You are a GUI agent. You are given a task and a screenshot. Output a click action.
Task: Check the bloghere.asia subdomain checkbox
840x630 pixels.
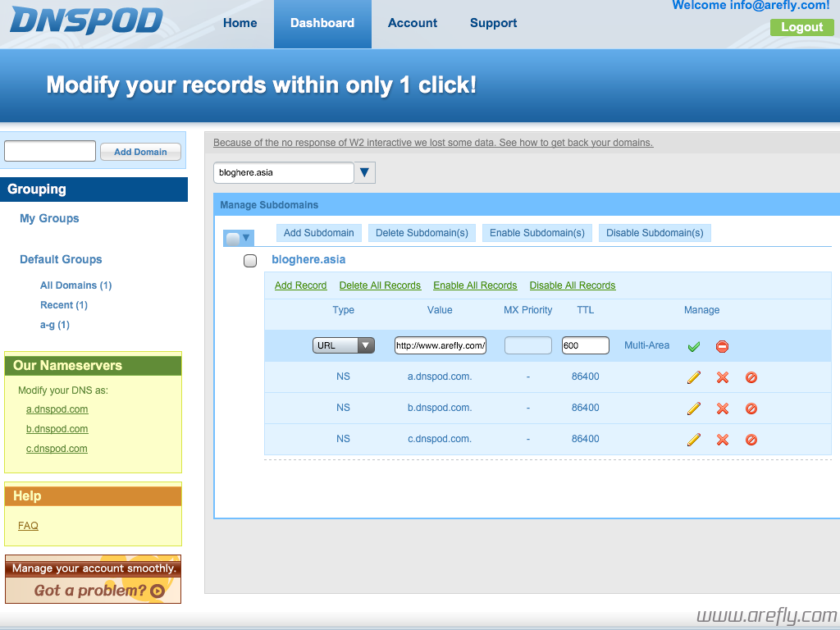(x=250, y=261)
